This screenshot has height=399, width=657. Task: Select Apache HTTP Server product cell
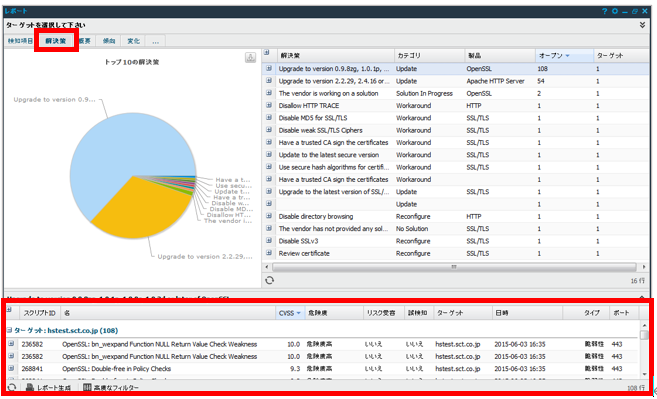tap(495, 81)
